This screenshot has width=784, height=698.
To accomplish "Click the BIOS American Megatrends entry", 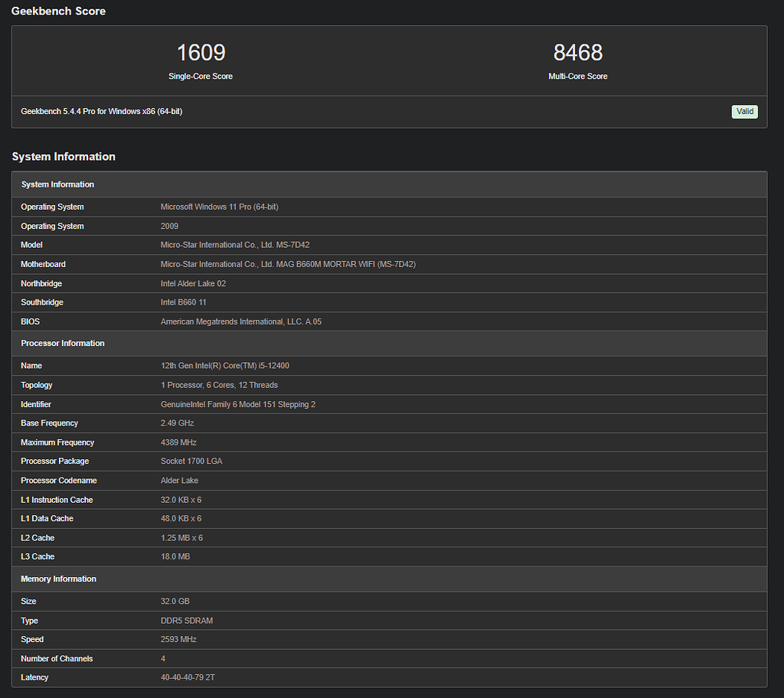I will [240, 321].
